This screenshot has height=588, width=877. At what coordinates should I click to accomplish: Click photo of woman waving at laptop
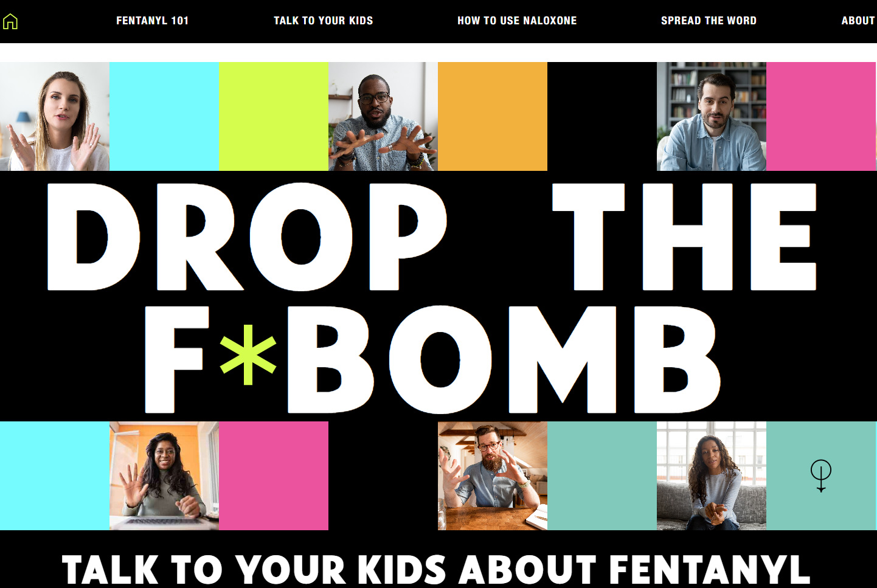[164, 476]
